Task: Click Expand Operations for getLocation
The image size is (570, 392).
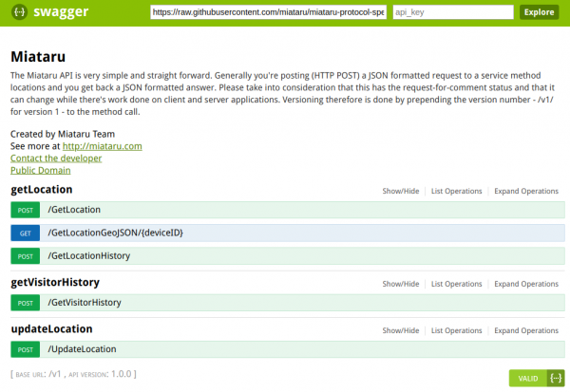Action: point(526,191)
